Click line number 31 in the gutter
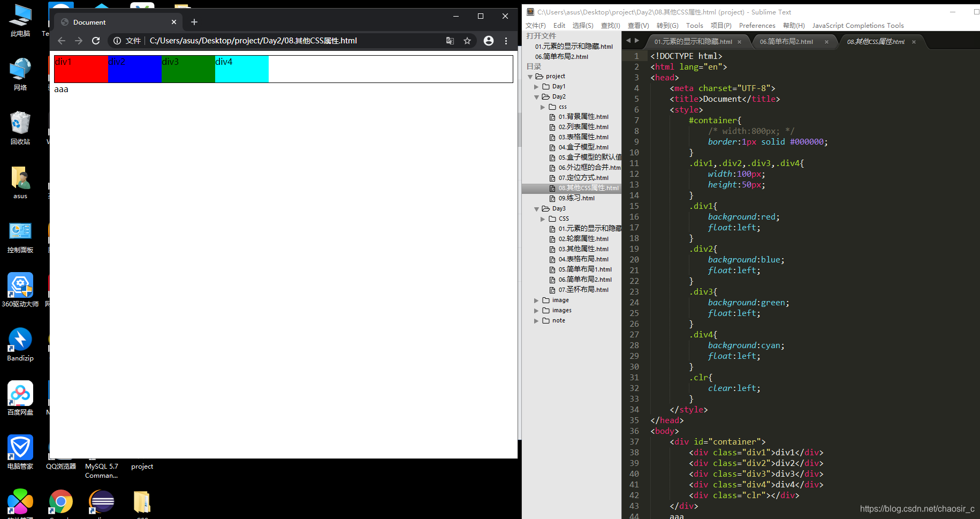Viewport: 980px width, 519px height. point(634,378)
